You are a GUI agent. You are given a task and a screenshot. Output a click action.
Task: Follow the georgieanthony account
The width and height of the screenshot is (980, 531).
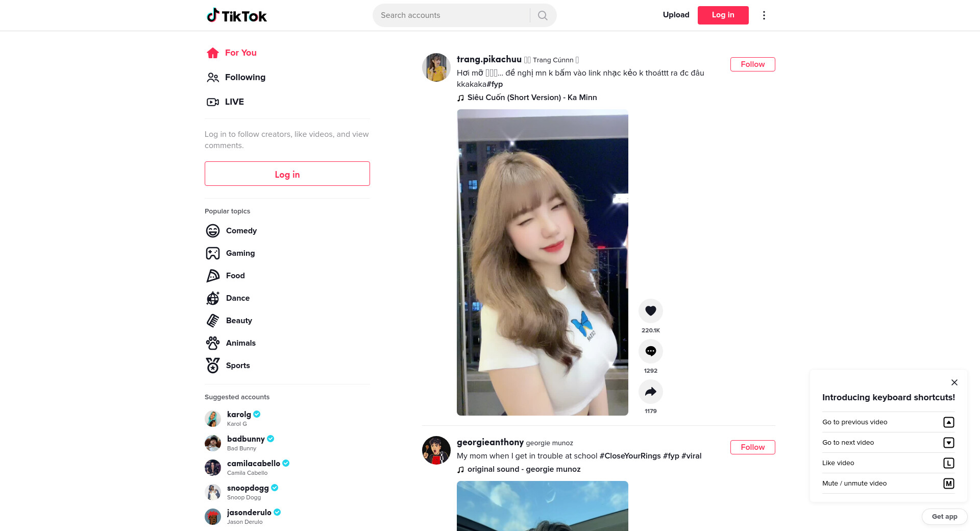752,447
